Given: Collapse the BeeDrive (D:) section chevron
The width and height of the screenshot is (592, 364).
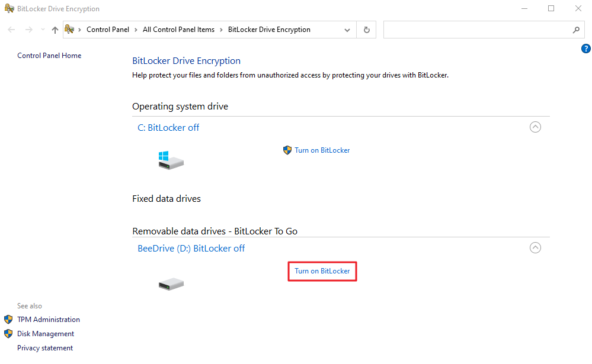Looking at the screenshot, I should (x=535, y=248).
